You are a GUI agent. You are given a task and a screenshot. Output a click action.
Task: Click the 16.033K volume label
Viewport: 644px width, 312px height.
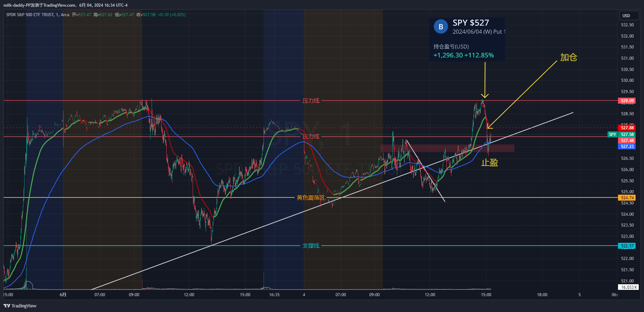point(628,287)
